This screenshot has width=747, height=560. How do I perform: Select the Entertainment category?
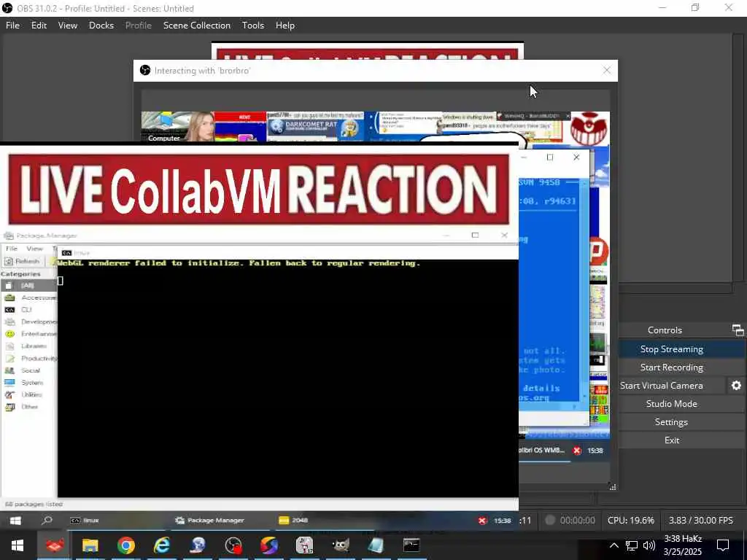click(28, 334)
